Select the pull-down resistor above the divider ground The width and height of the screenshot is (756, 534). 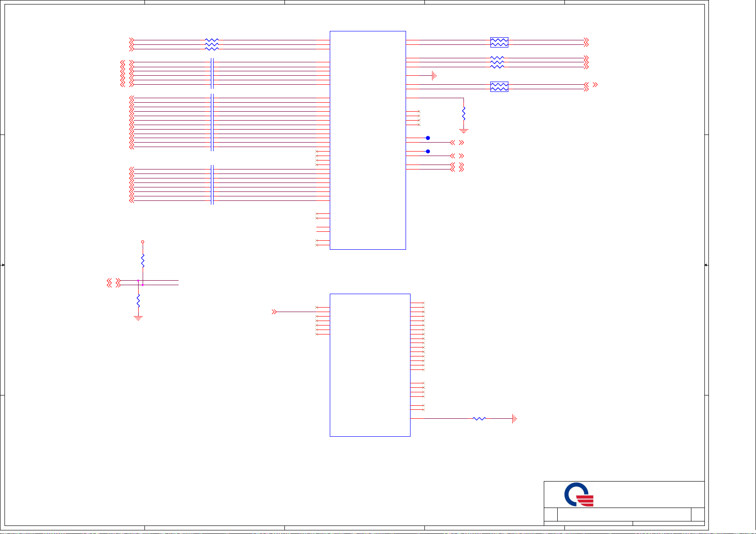[x=138, y=300]
